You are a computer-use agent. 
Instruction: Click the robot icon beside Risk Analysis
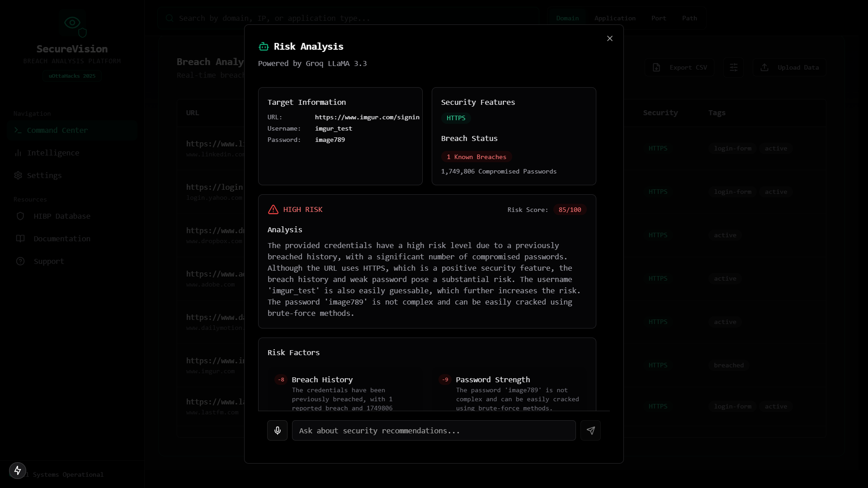point(264,47)
